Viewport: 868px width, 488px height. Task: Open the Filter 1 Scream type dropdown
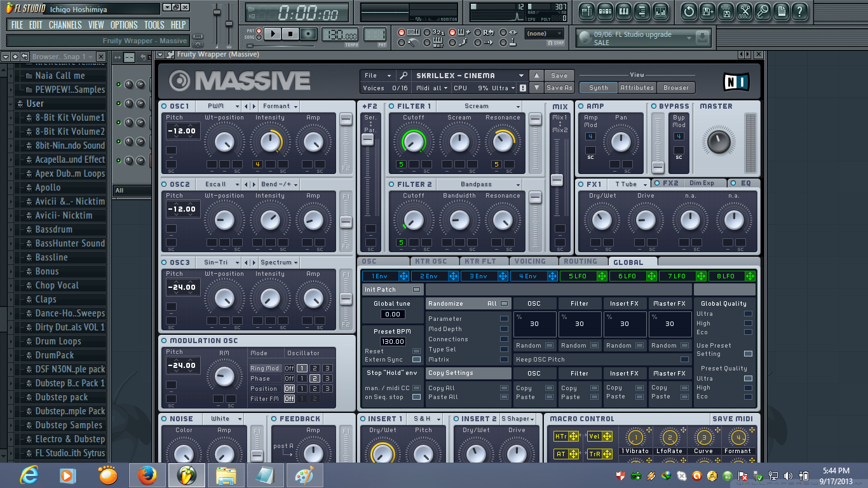tap(479, 106)
